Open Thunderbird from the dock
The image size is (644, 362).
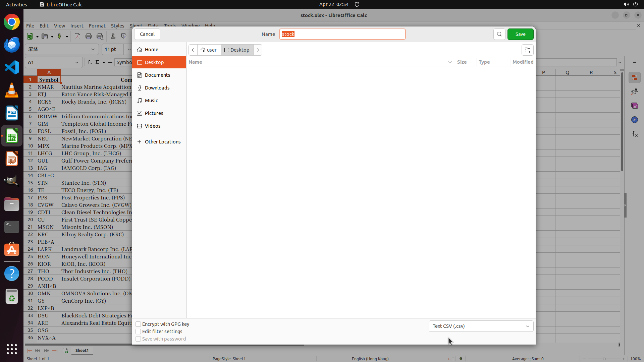coord(12,45)
